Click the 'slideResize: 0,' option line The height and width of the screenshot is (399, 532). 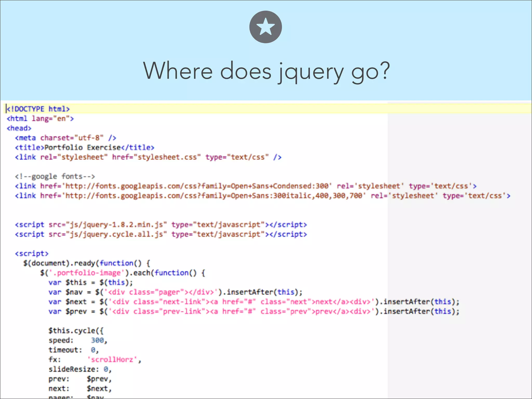pos(80,369)
